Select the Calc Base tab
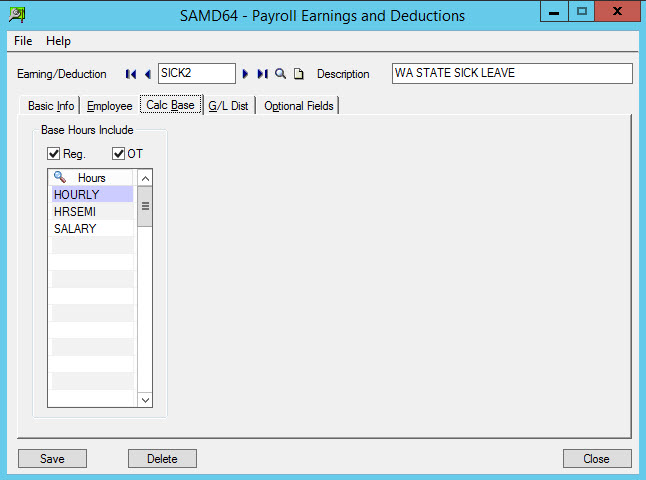Screen dimensions: 646x480 click(170, 105)
